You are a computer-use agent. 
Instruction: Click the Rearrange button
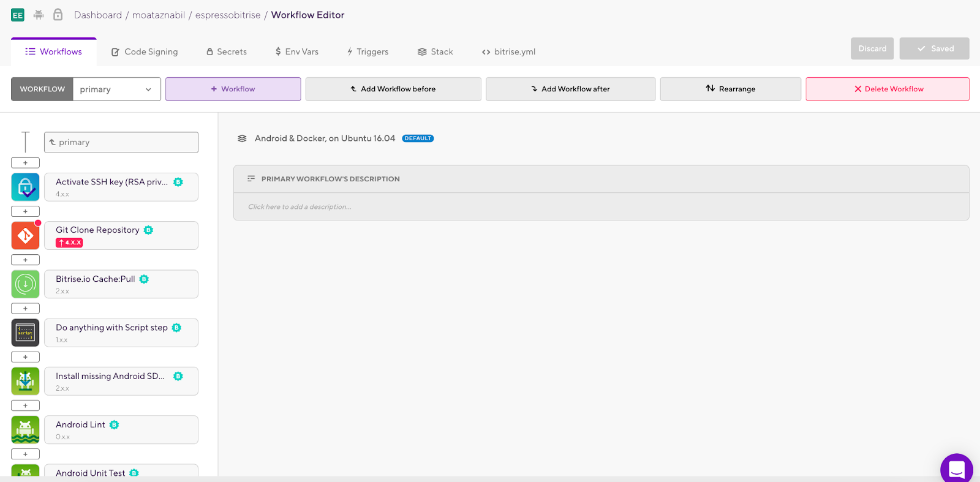point(731,89)
